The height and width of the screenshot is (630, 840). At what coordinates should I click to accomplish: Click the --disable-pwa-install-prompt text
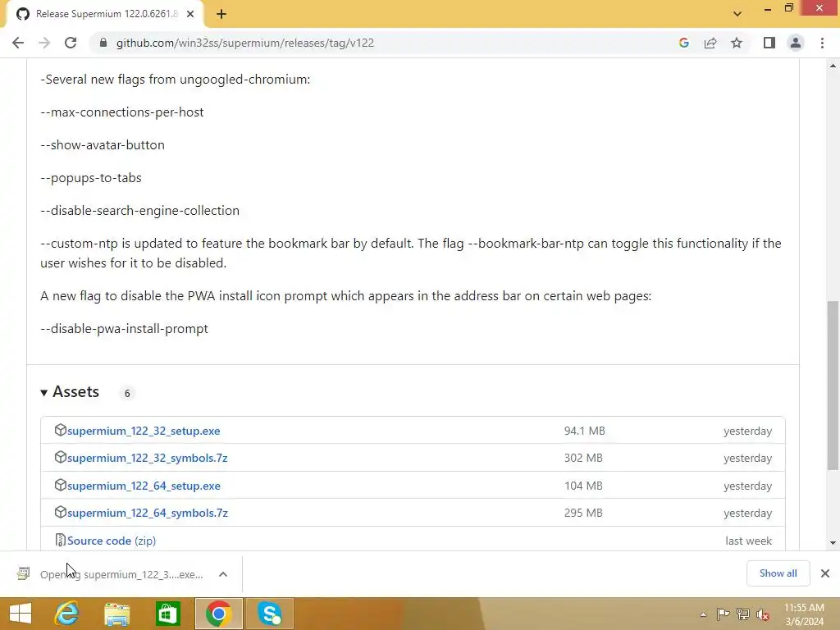125,329
